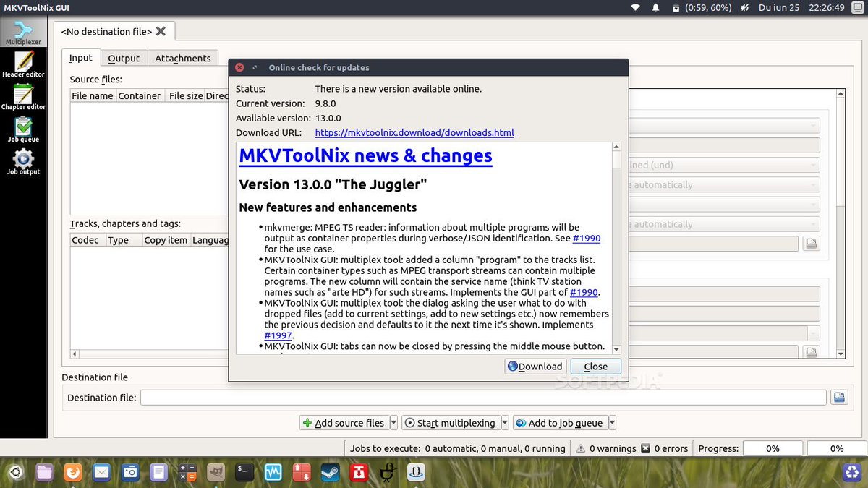Screen dimensions: 868x488
Task: Open the #1990 link after 'See'
Action: point(587,238)
